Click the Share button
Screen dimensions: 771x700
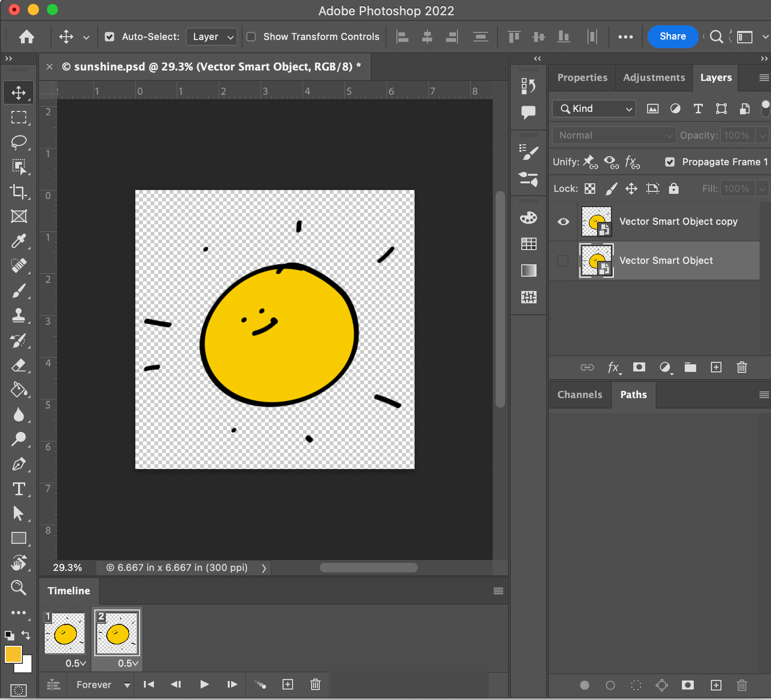pos(672,37)
